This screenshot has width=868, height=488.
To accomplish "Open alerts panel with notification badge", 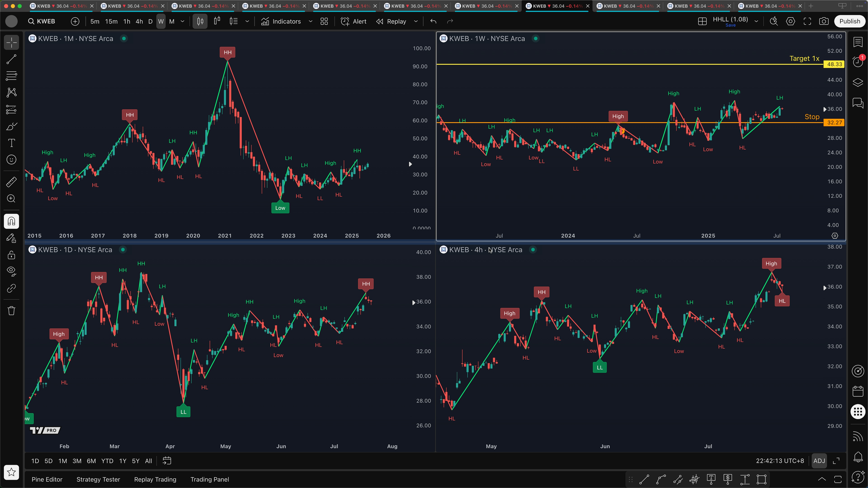I will pyautogui.click(x=858, y=62).
